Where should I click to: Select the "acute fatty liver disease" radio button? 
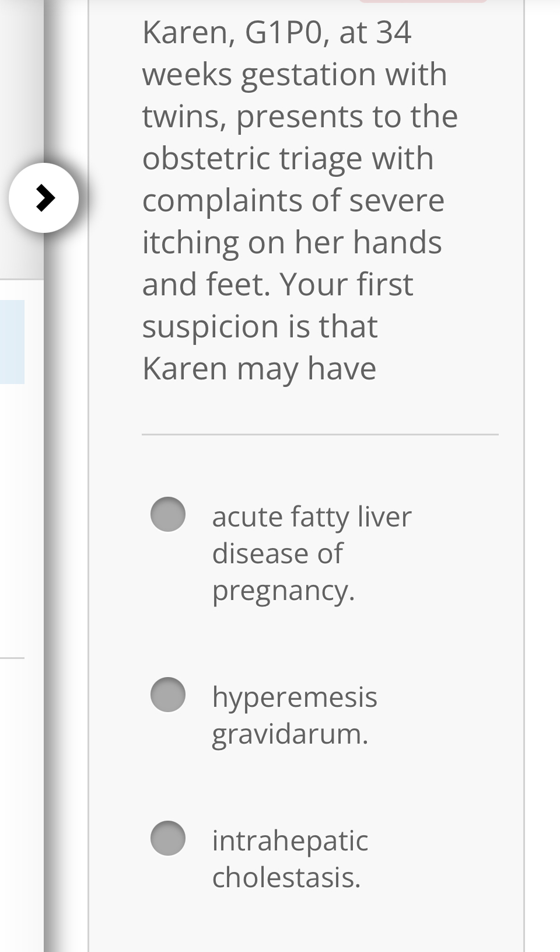pos(169,514)
